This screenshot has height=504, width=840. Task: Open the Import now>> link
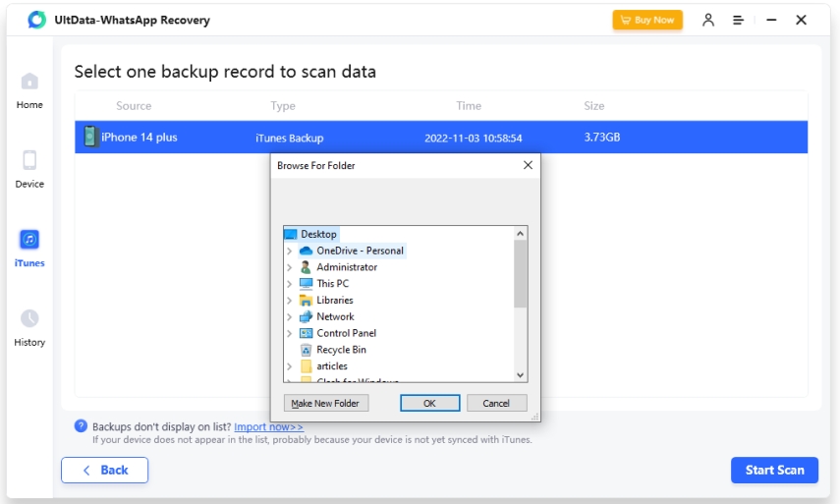(268, 426)
